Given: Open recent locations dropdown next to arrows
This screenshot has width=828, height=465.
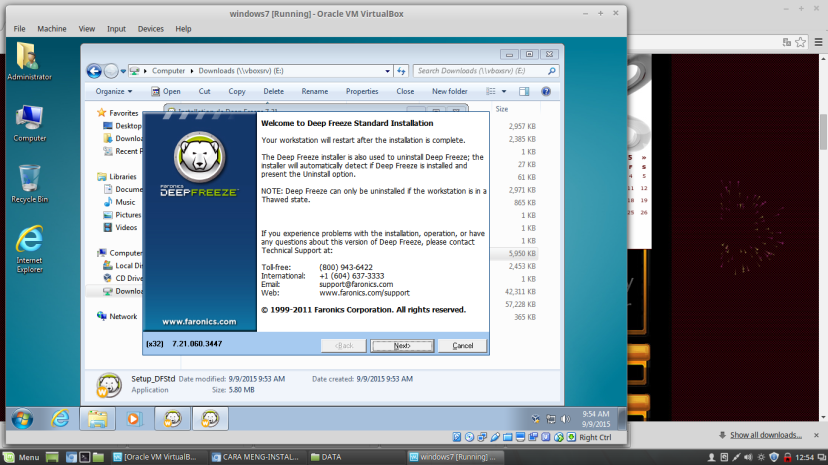Looking at the screenshot, I should point(123,71).
